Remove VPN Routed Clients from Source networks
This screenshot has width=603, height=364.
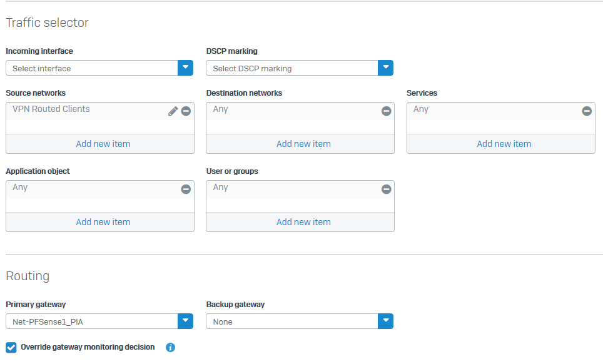186,111
